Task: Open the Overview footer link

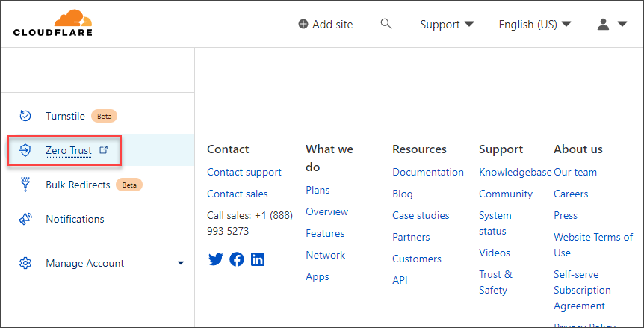Action: pyautogui.click(x=327, y=211)
